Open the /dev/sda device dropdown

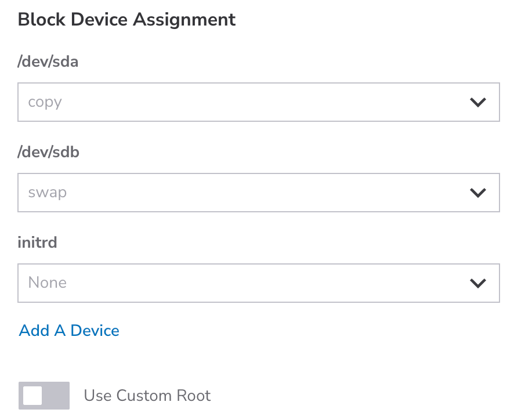pos(258,103)
